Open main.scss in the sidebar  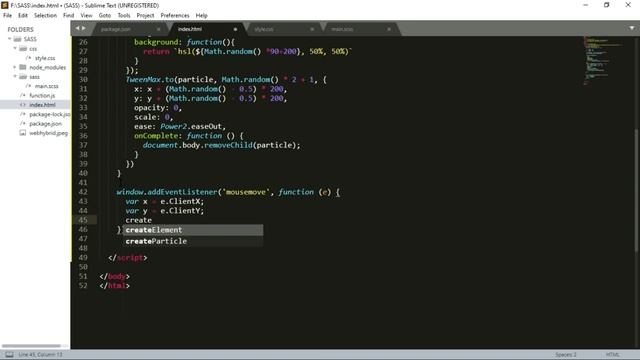[x=47, y=86]
